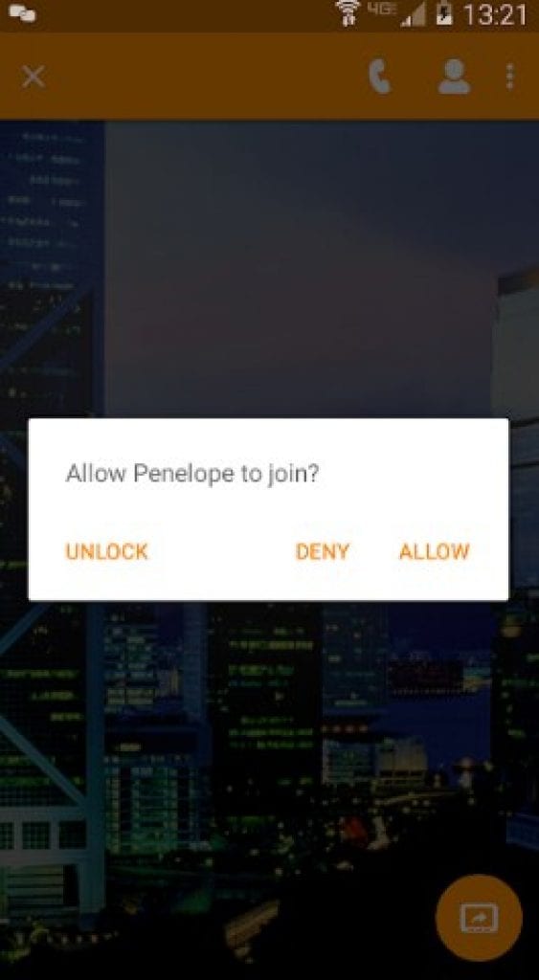Tap the dimmed city skyline below the dialog
This screenshot has width=539, height=980.
[269, 750]
